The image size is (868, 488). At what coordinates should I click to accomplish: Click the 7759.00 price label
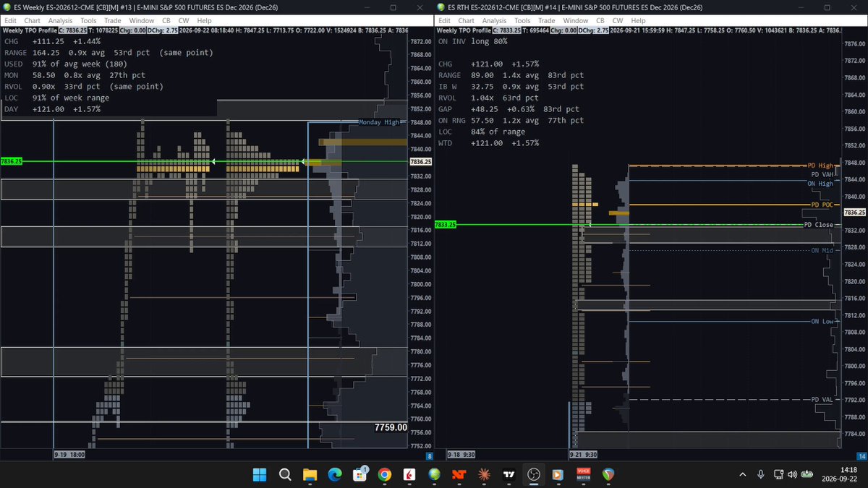point(391,427)
